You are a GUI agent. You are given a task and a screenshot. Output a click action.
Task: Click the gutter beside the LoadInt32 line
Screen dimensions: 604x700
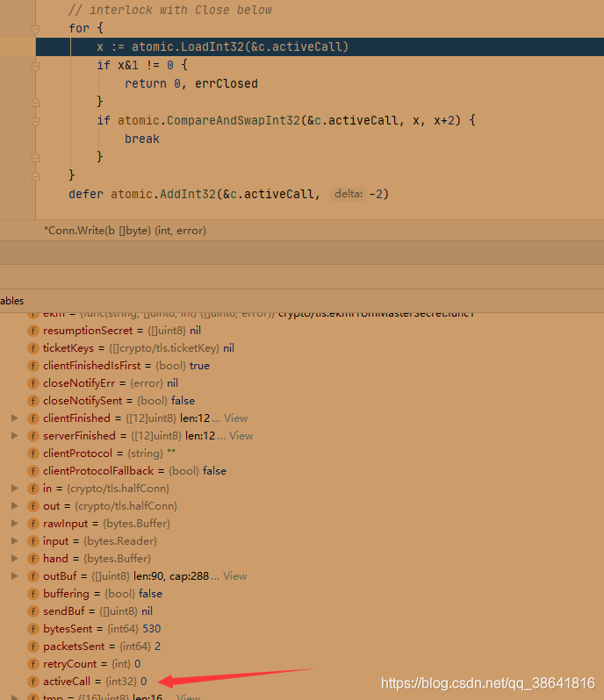tap(18, 46)
